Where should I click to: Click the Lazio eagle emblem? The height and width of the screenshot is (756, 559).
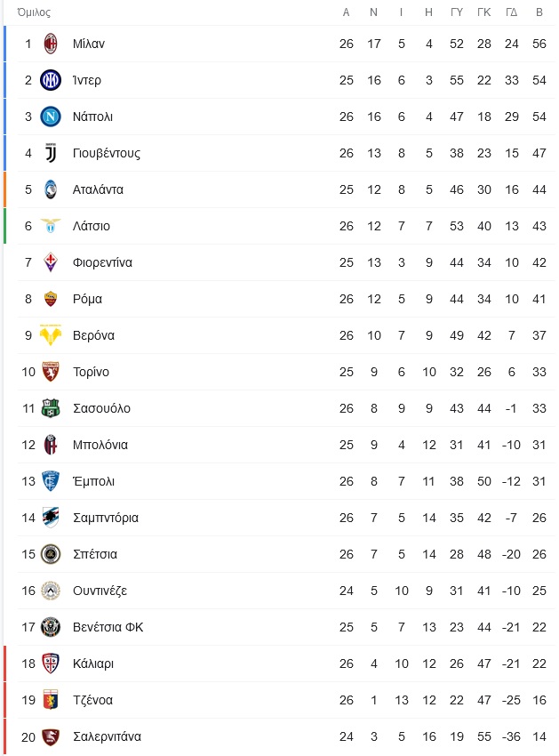[51, 226]
